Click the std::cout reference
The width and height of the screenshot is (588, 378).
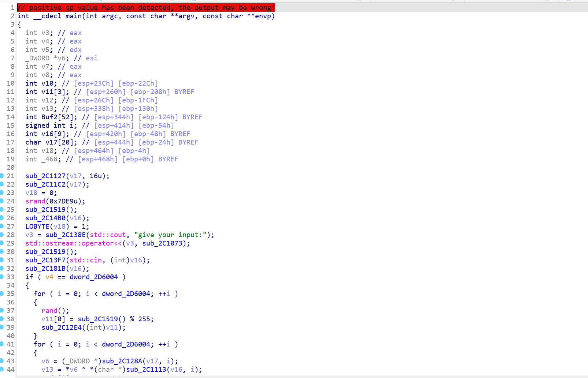coord(108,235)
